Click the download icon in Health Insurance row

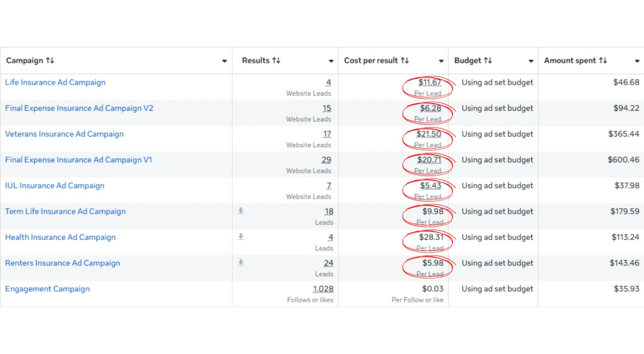(241, 237)
